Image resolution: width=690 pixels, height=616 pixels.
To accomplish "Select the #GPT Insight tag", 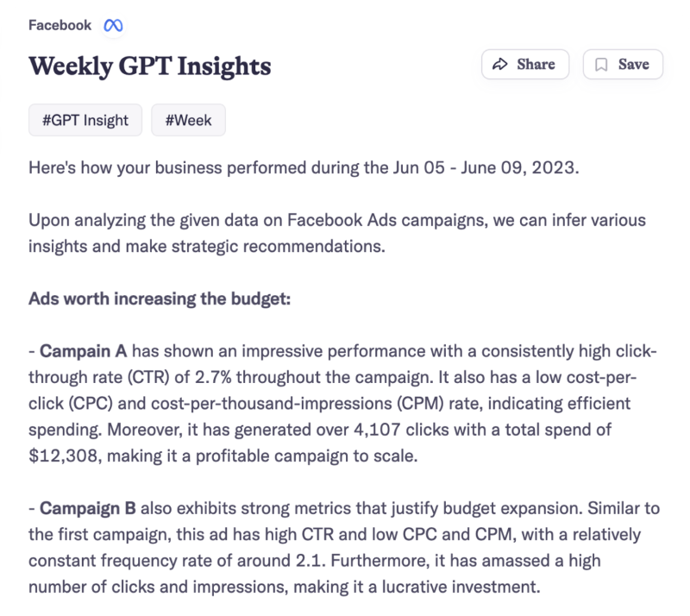I will tap(85, 121).
